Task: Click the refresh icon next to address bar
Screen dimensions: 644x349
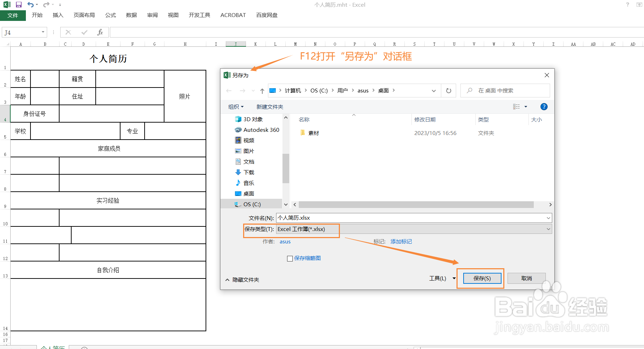Action: (448, 90)
